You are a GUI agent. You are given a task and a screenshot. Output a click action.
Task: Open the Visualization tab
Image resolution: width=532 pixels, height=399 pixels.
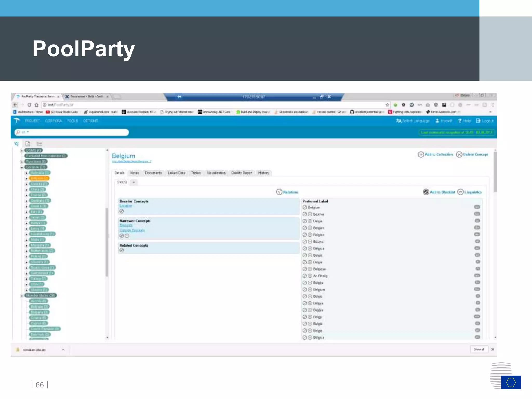coord(216,173)
